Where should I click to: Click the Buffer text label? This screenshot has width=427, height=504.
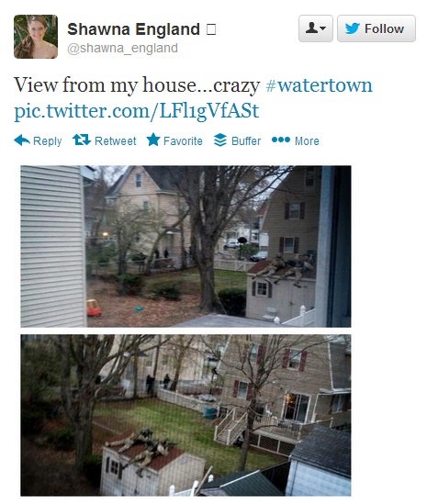coord(246,140)
